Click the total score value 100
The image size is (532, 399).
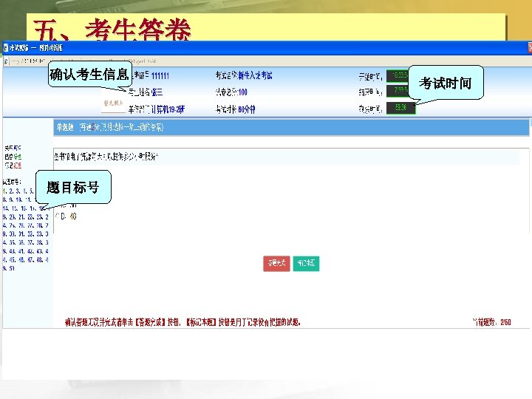point(242,92)
